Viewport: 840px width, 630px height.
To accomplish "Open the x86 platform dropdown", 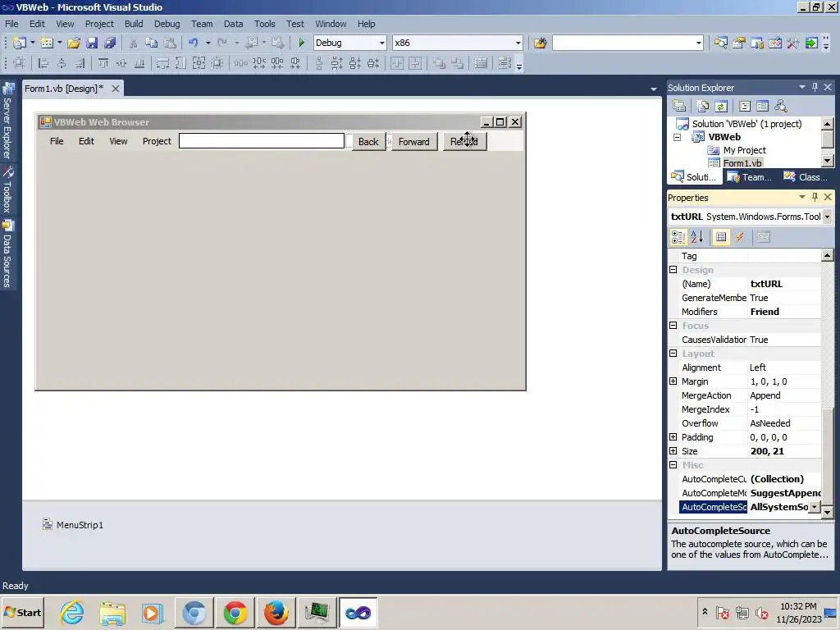I will pos(518,43).
